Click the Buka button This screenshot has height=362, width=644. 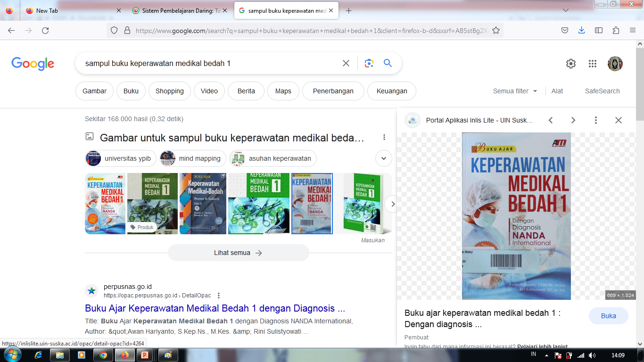tap(609, 316)
